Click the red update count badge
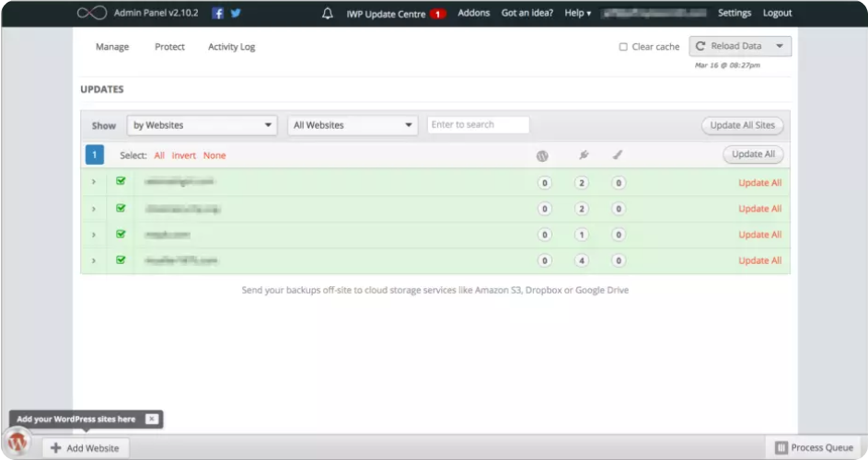868x460 pixels. point(437,14)
